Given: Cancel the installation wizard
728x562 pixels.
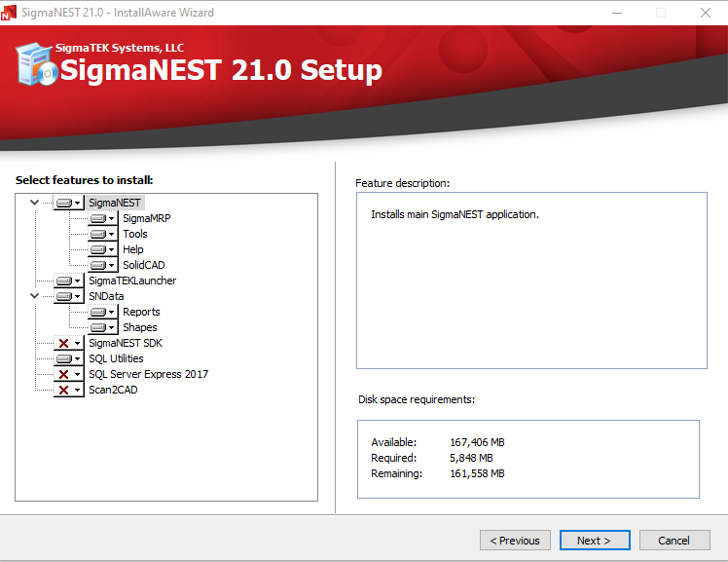Looking at the screenshot, I should (x=674, y=541).
